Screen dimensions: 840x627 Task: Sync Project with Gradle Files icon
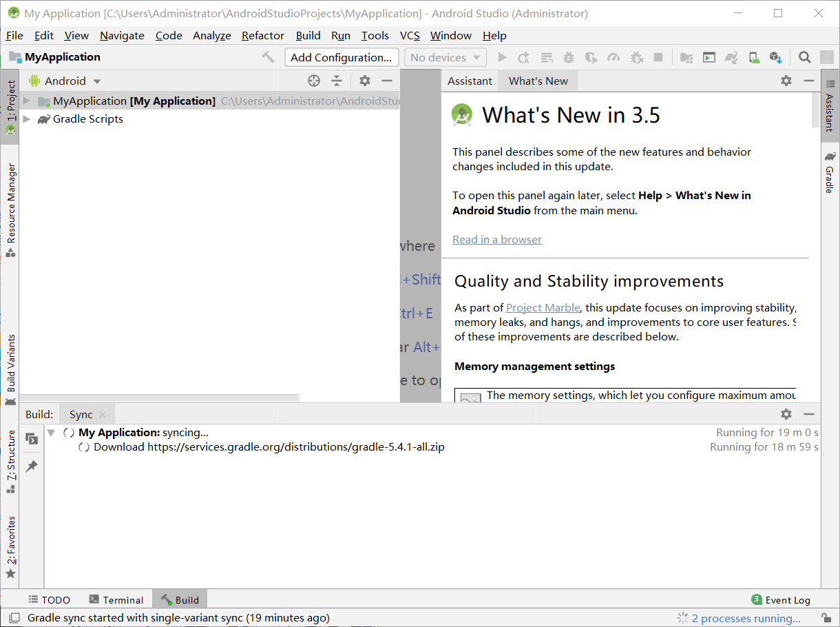tap(731, 58)
